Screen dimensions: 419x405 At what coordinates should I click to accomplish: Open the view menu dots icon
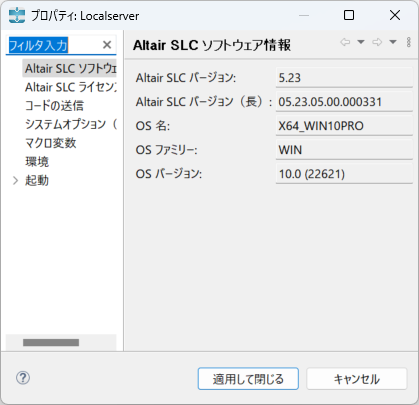(x=409, y=42)
